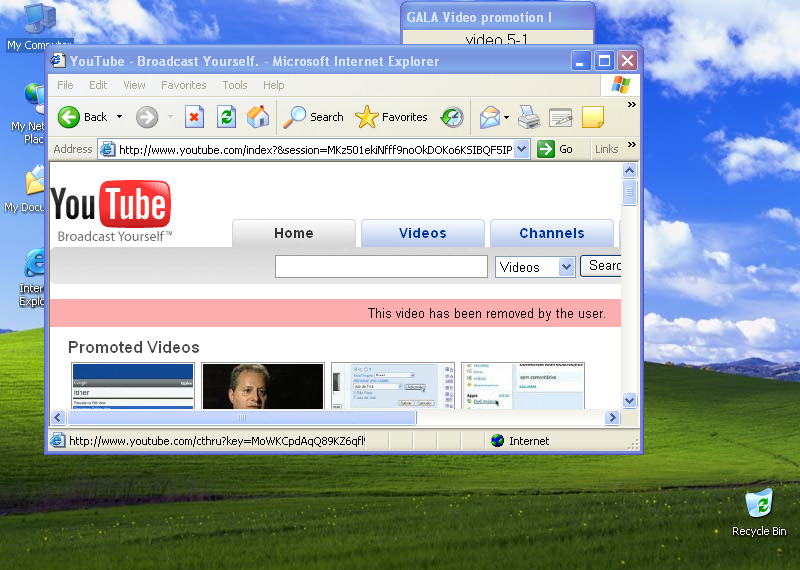Click the Stop loading icon

[194, 117]
